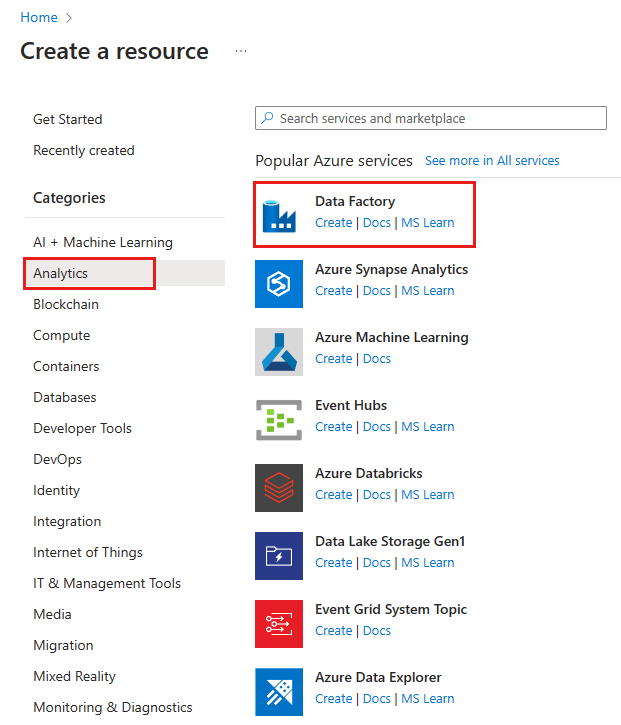Select the Identity category
Image resolution: width=621 pixels, height=725 pixels.
56,490
